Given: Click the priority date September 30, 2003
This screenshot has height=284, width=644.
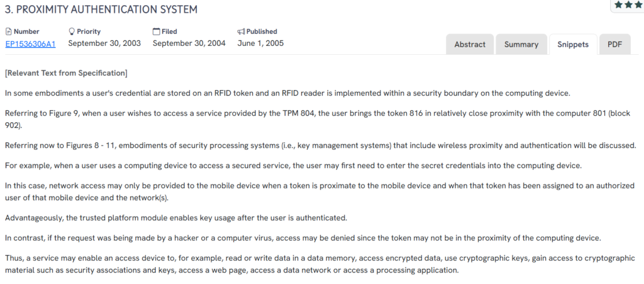Looking at the screenshot, I should click(x=104, y=43).
